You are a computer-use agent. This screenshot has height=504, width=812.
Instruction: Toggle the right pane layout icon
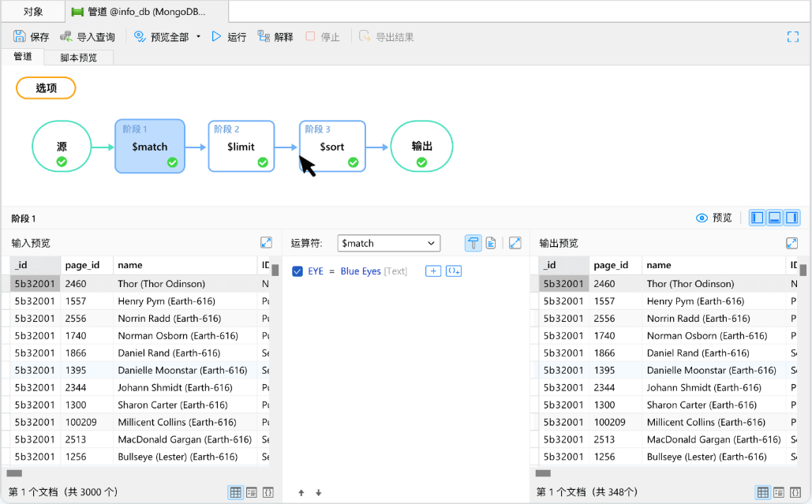[x=791, y=218]
